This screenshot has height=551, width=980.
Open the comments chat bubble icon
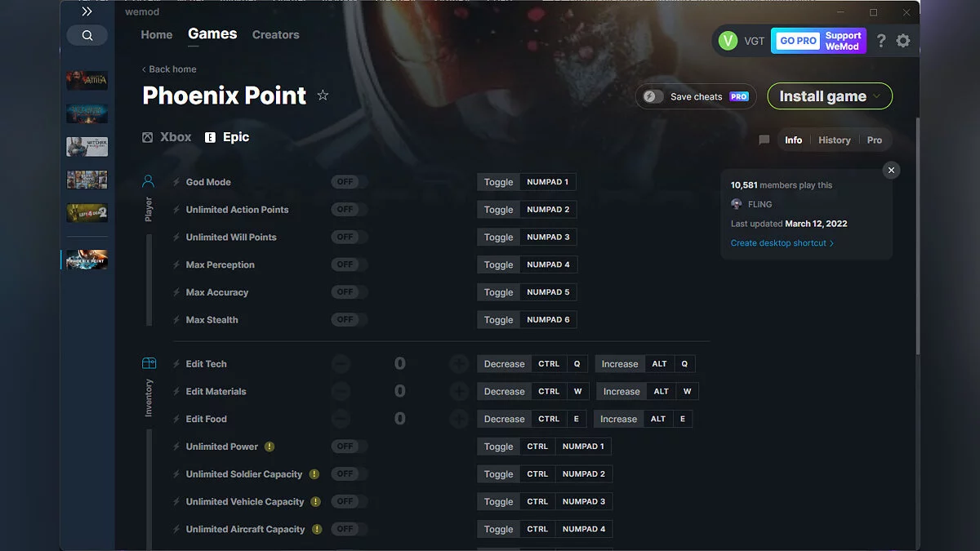(x=764, y=140)
